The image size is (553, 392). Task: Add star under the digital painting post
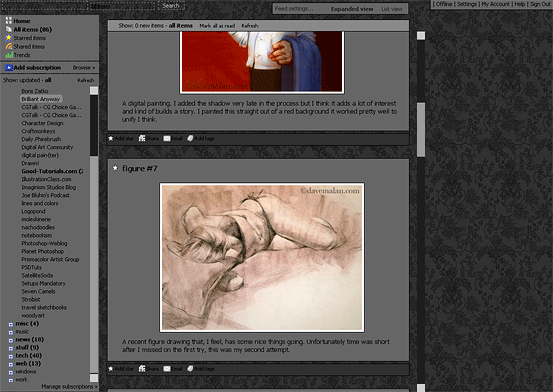coord(121,138)
